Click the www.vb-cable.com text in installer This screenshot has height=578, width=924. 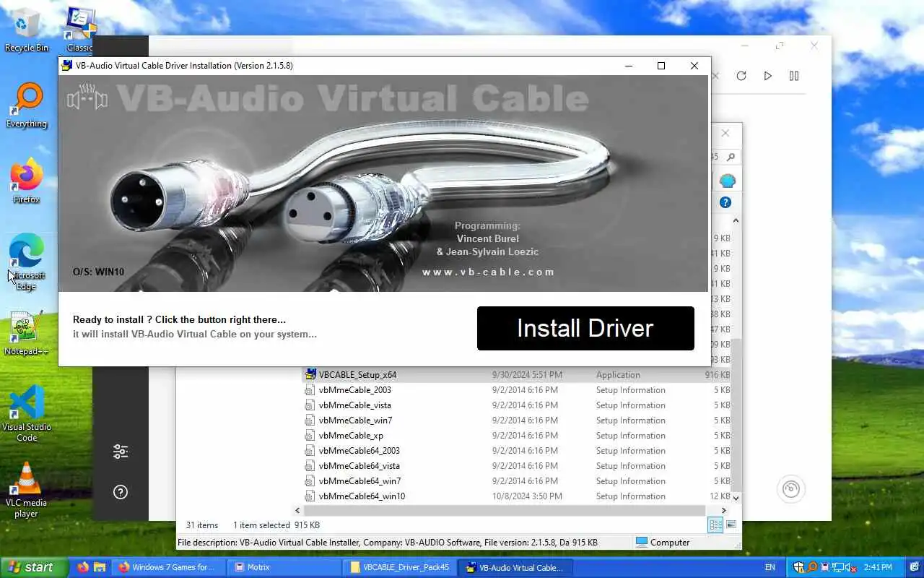[489, 272]
